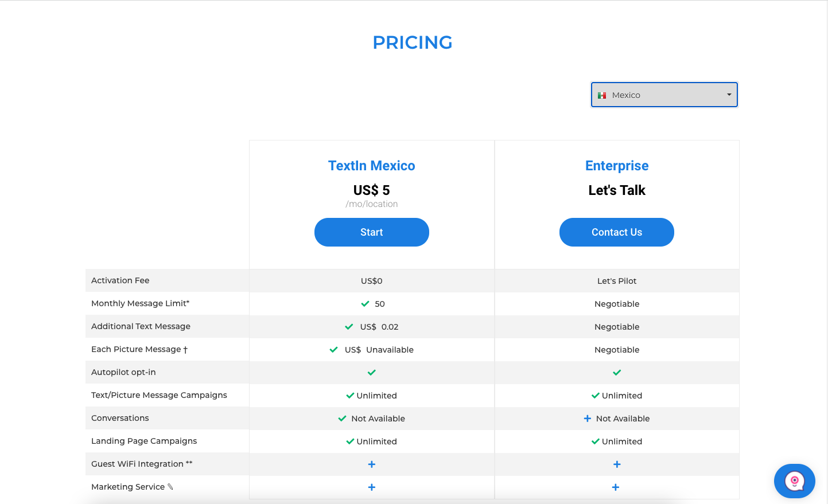The width and height of the screenshot is (828, 504).
Task: Click the Each Picture Message † label
Action: click(x=139, y=349)
